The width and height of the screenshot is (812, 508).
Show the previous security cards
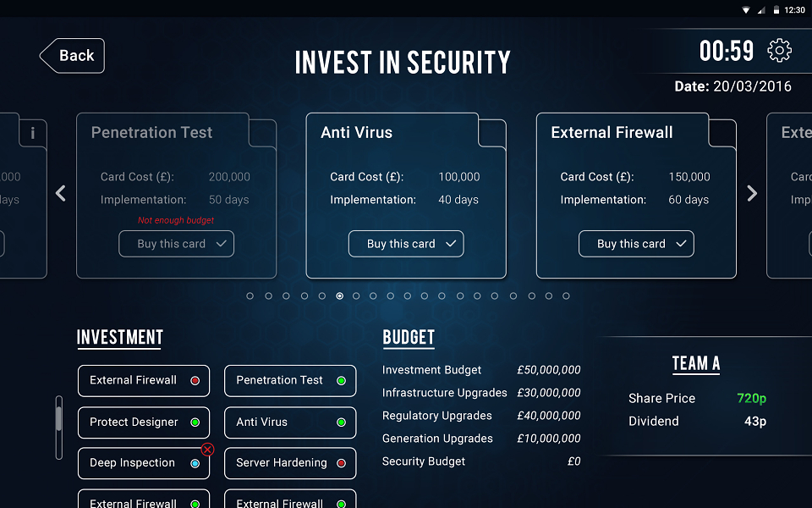pos(61,193)
